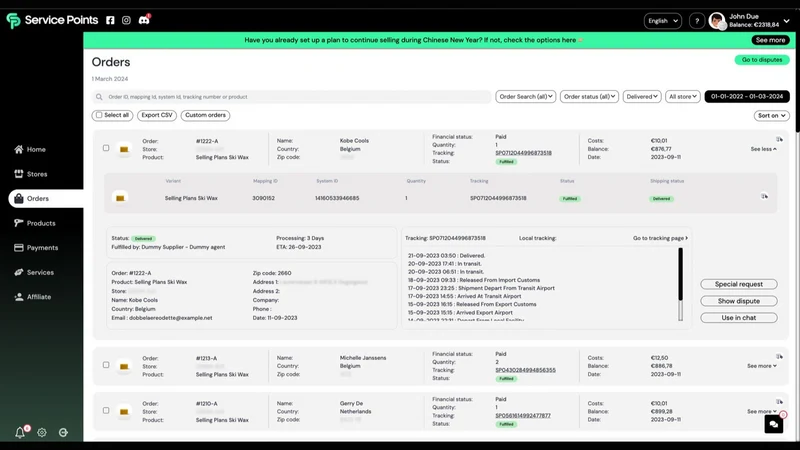Go to Home in sidebar

[30, 149]
